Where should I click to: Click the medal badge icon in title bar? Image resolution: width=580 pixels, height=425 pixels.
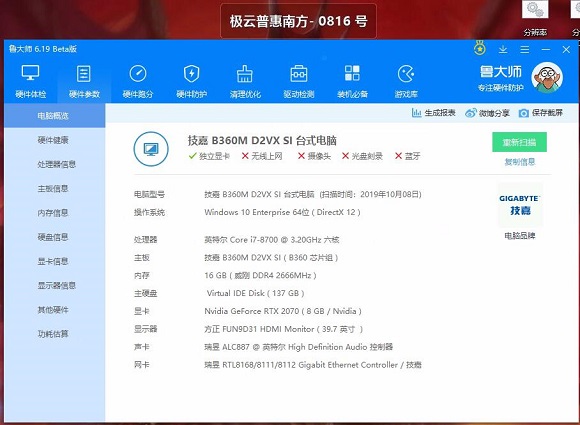click(x=480, y=48)
